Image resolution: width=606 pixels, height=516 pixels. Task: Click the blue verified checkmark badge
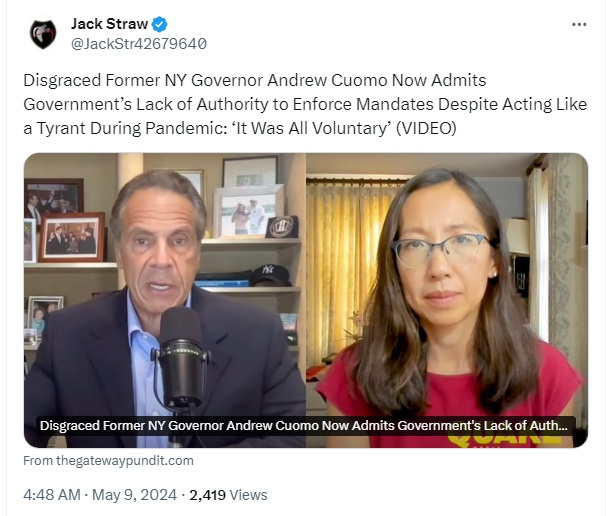point(159,24)
